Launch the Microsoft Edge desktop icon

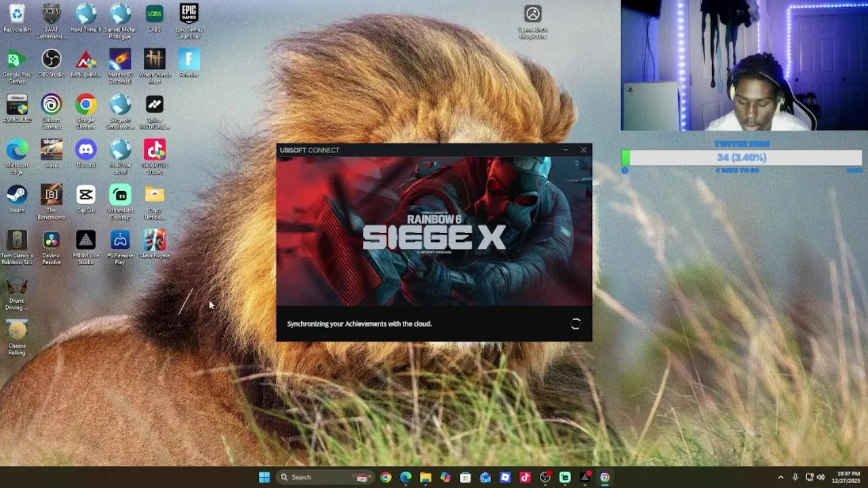[17, 157]
